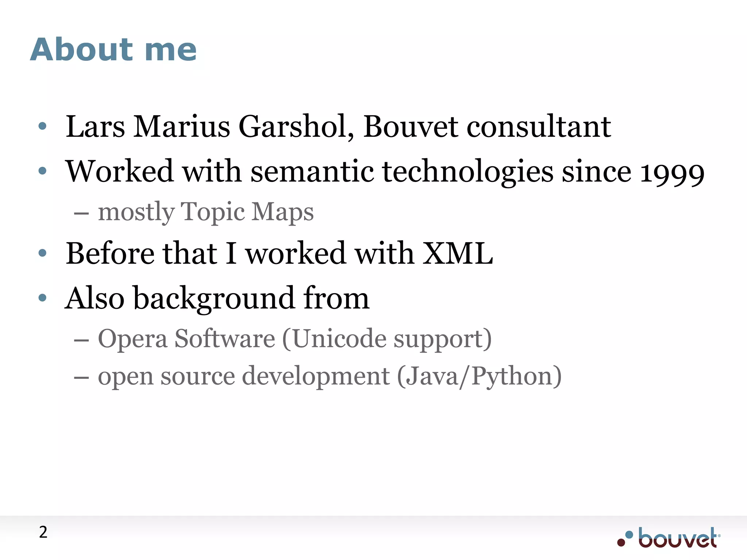Screen dimensions: 747x560
Task: Click the bullet next to Also background from
Action: click(x=43, y=297)
